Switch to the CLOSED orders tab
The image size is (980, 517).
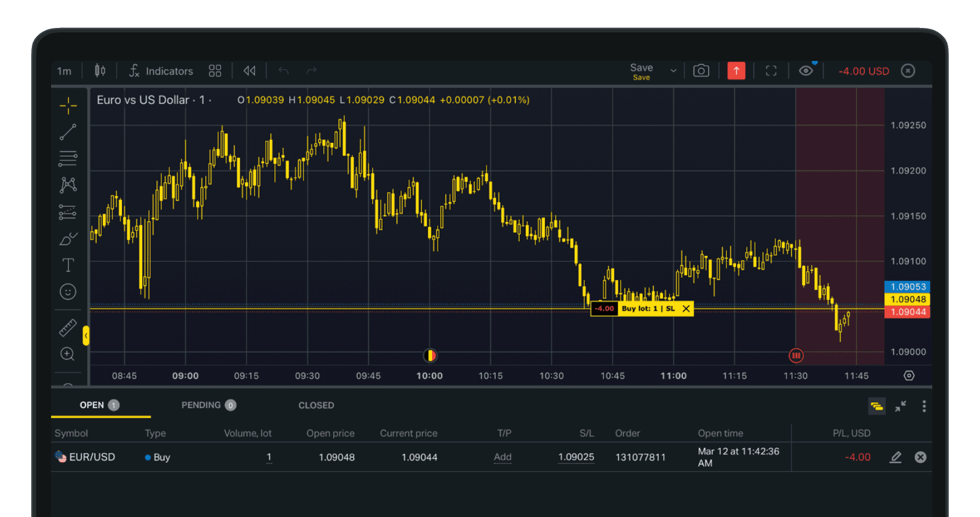tap(316, 405)
